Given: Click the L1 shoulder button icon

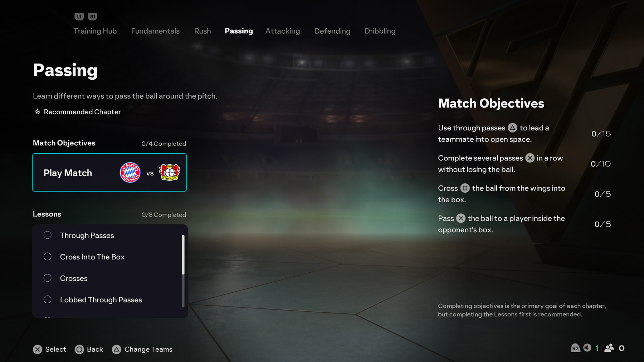Looking at the screenshot, I should (x=79, y=16).
